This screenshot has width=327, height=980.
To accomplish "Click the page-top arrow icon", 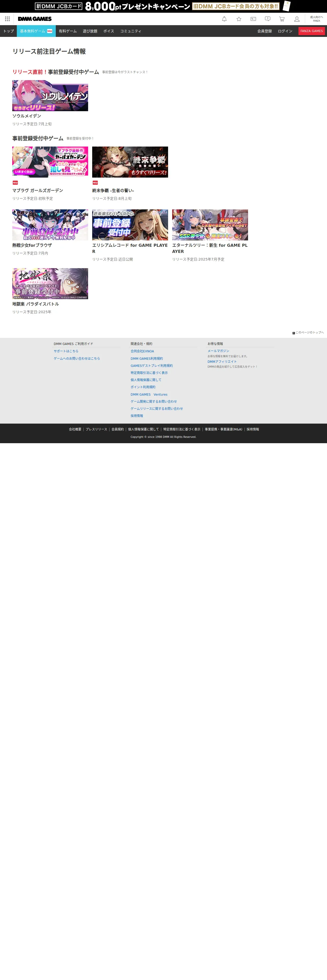I will click(293, 333).
